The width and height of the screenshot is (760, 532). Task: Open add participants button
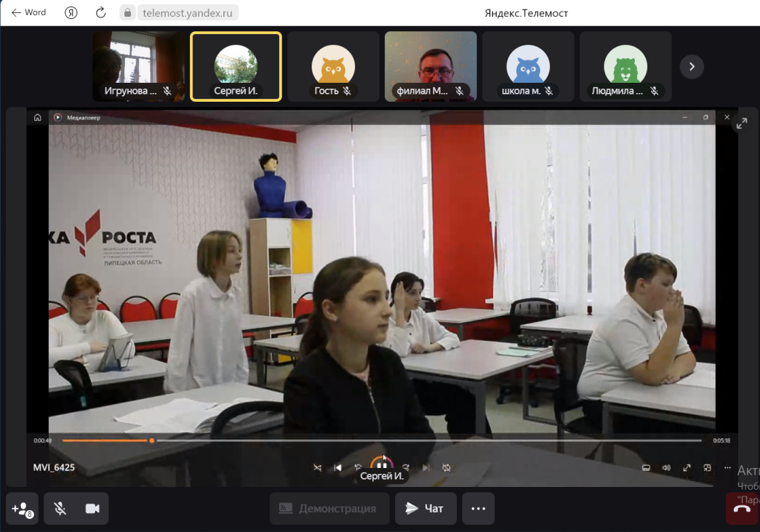point(23,509)
